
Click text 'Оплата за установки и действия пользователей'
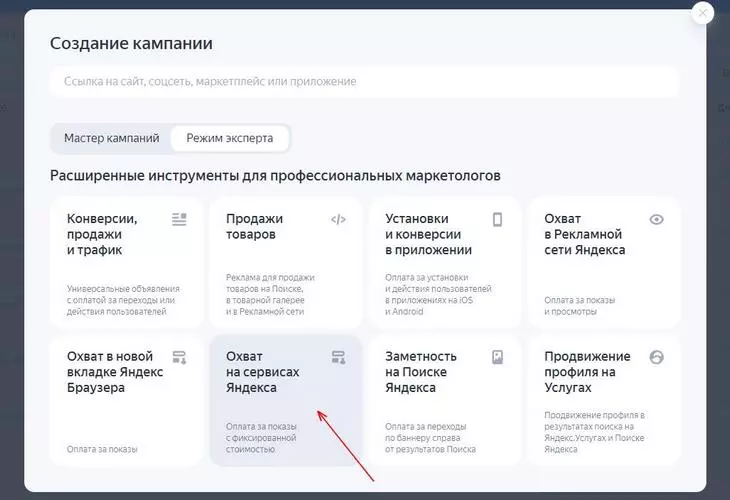438,295
